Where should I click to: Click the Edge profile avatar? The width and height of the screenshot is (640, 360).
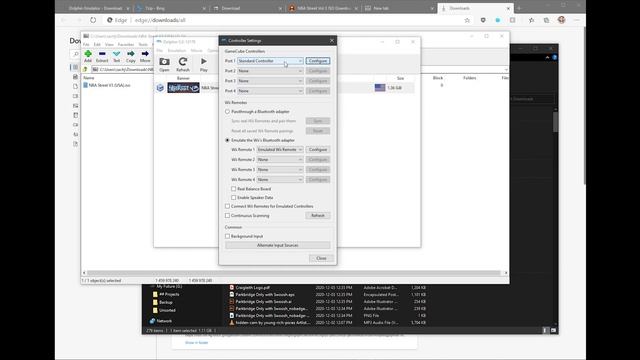coord(562,20)
